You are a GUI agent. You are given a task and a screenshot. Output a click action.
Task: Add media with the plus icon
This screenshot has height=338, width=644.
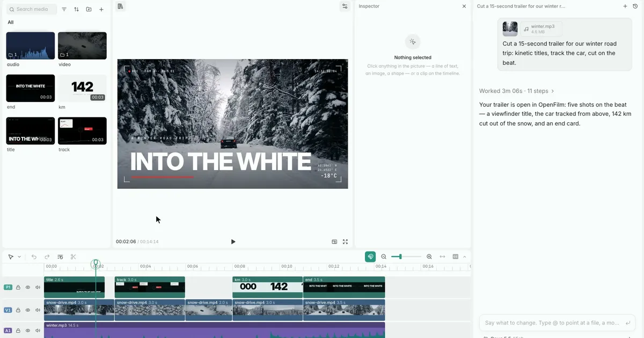pos(101,9)
